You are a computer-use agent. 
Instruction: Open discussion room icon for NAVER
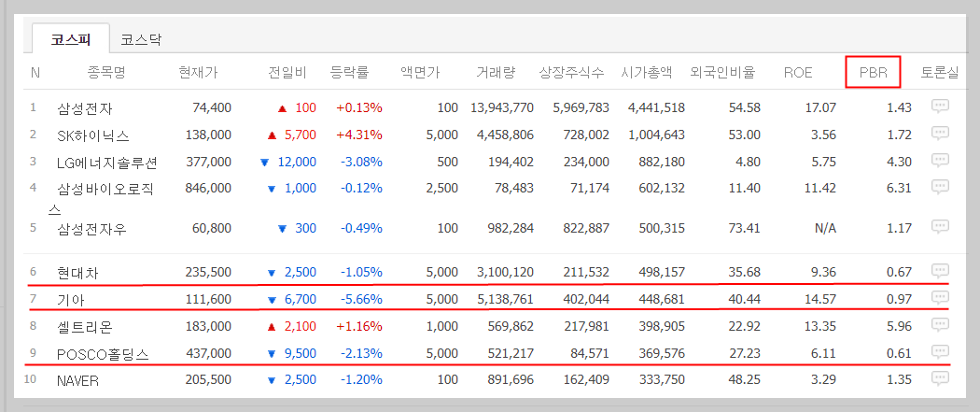click(x=940, y=379)
